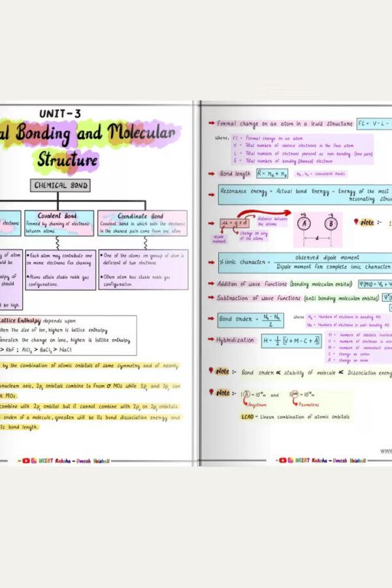The height and width of the screenshot is (588, 392).
Task: Click 'Total number of valence electrons' definition line
Action: pos(293,146)
